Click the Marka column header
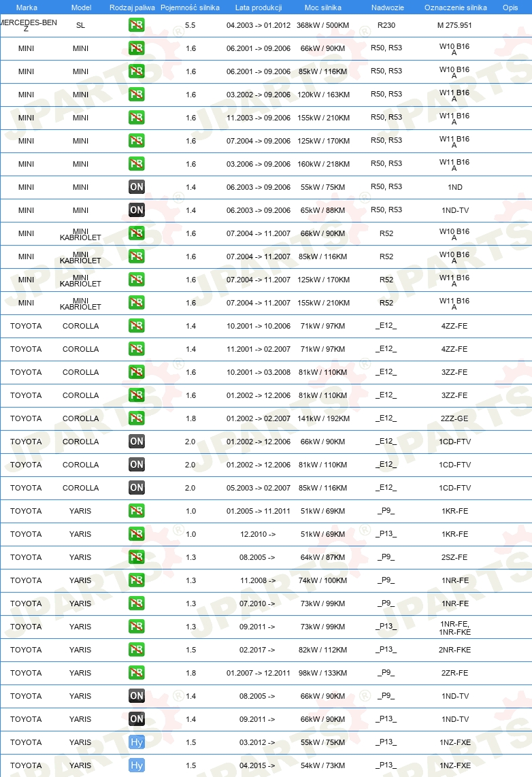Screen dimensions: 532x777 27,7
